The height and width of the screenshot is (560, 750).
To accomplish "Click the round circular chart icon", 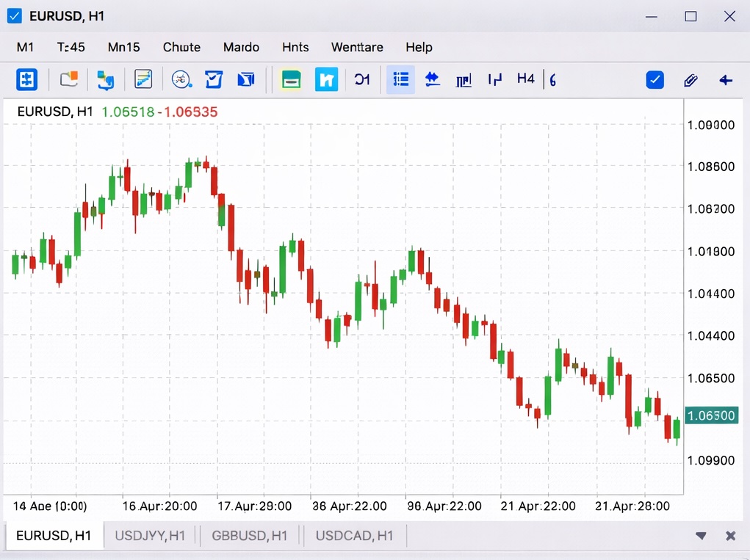I will (x=181, y=79).
